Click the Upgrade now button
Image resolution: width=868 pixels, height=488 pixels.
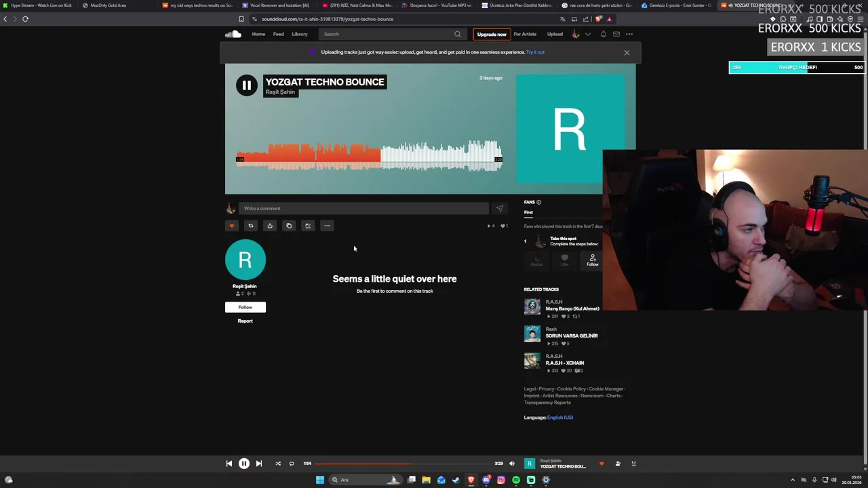point(492,34)
